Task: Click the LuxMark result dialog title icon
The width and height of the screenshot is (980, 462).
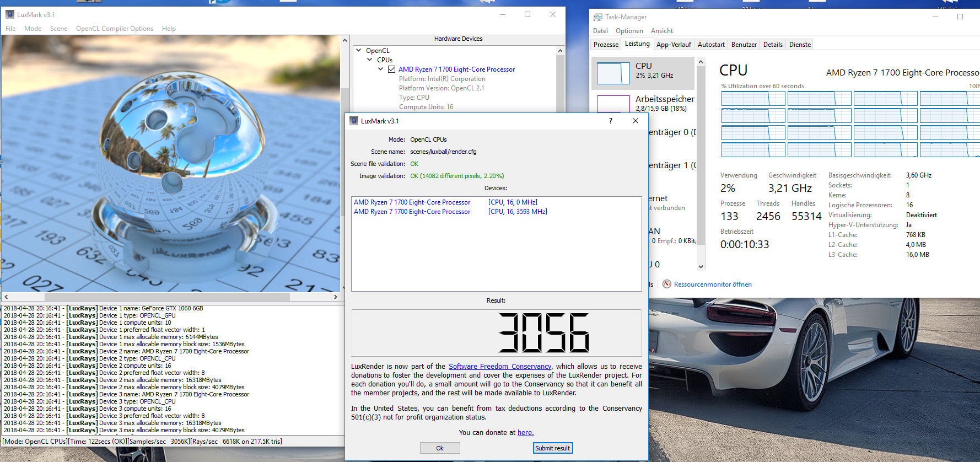Action: (354, 121)
